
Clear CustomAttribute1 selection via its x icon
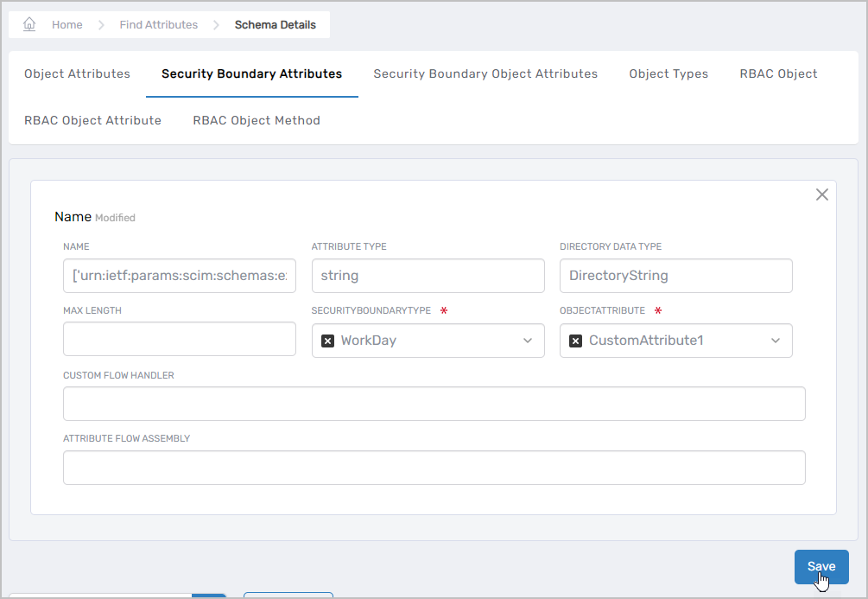[x=575, y=341]
